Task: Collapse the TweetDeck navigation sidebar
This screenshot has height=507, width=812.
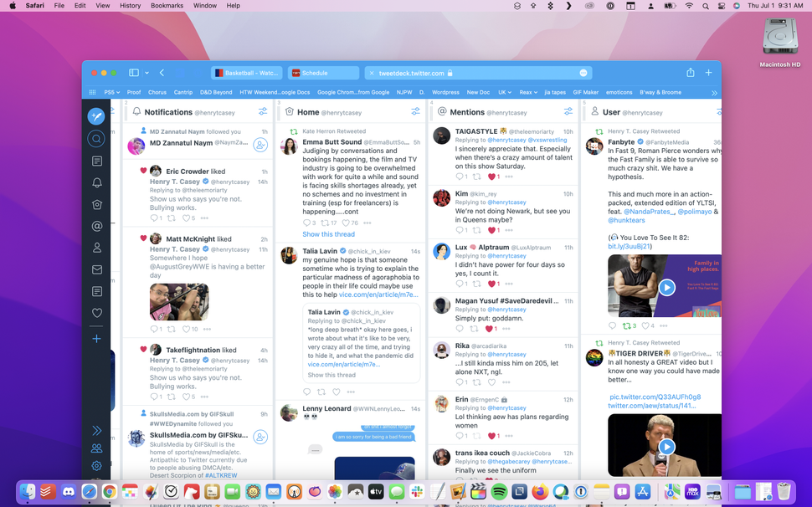Action: point(96,430)
